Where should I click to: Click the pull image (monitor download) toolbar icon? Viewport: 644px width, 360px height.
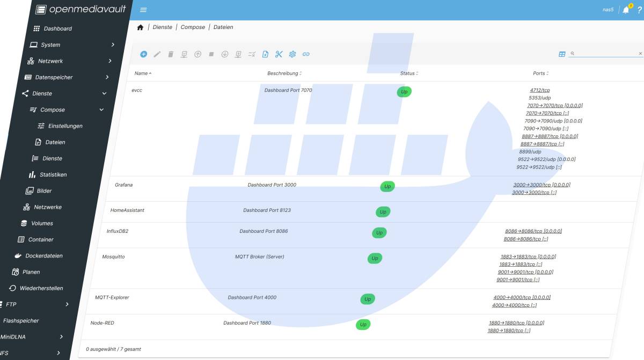point(238,54)
